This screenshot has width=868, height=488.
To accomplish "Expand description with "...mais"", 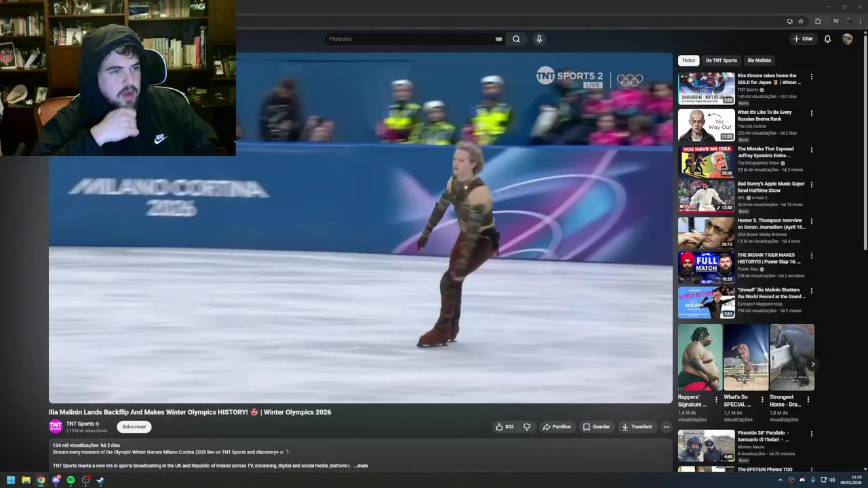I will (361, 466).
